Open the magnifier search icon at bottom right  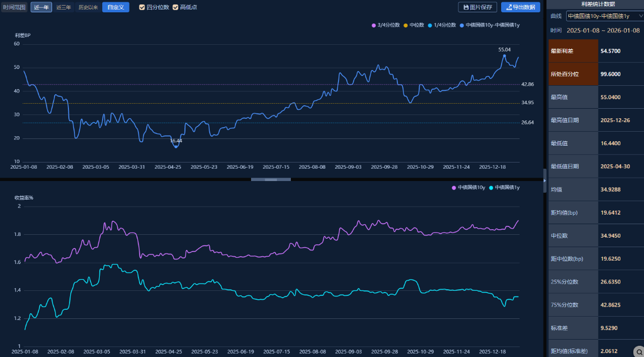tap(638, 351)
